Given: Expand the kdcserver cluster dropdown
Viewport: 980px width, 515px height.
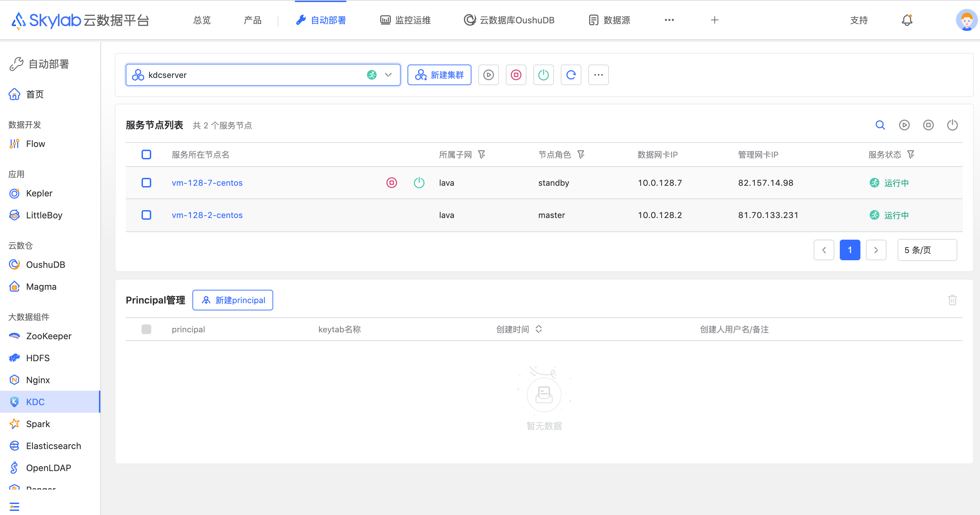Looking at the screenshot, I should (x=263, y=75).
